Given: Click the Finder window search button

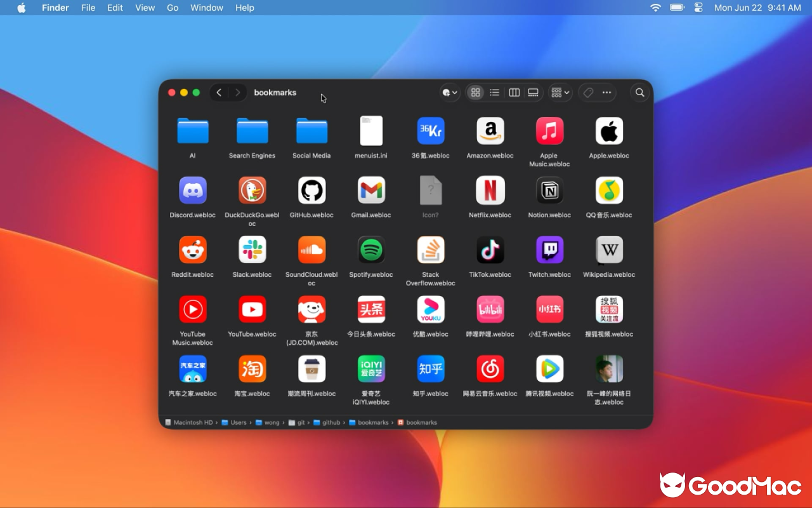Looking at the screenshot, I should click(640, 93).
